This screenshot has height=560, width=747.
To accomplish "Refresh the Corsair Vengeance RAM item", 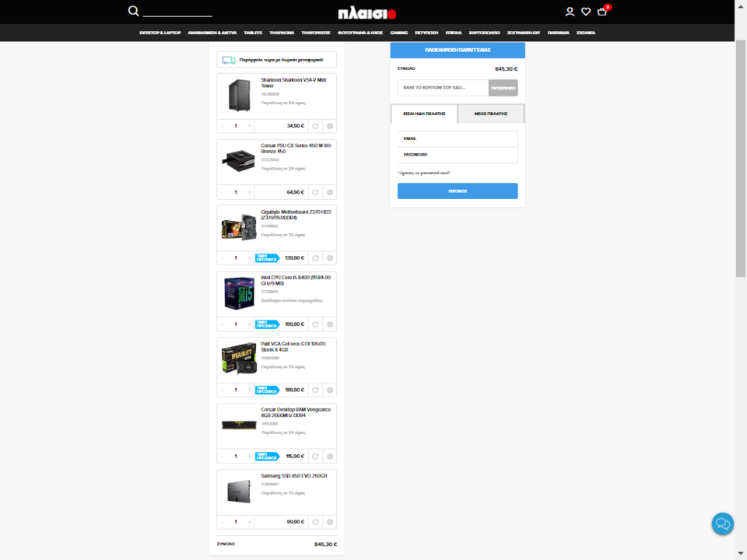I will coord(315,457).
